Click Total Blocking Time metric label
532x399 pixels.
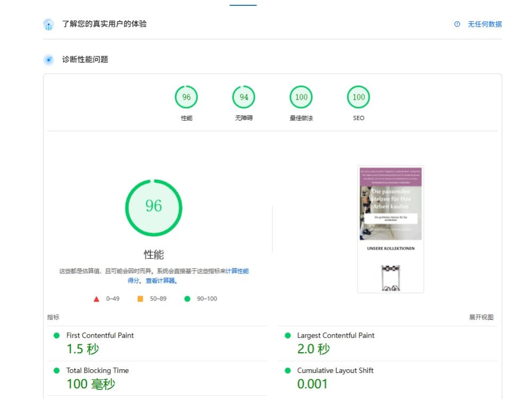click(x=97, y=370)
